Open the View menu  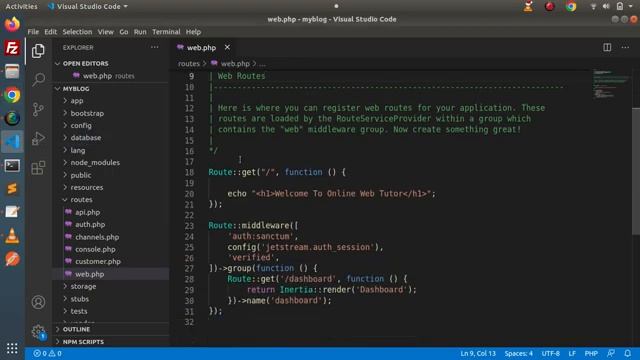(x=105, y=32)
